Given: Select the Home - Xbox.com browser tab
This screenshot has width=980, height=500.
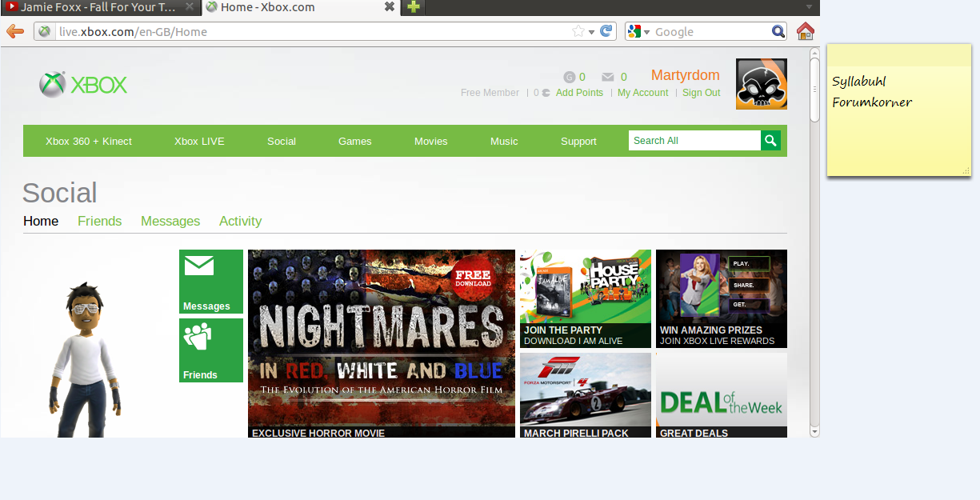Looking at the screenshot, I should (x=300, y=7).
